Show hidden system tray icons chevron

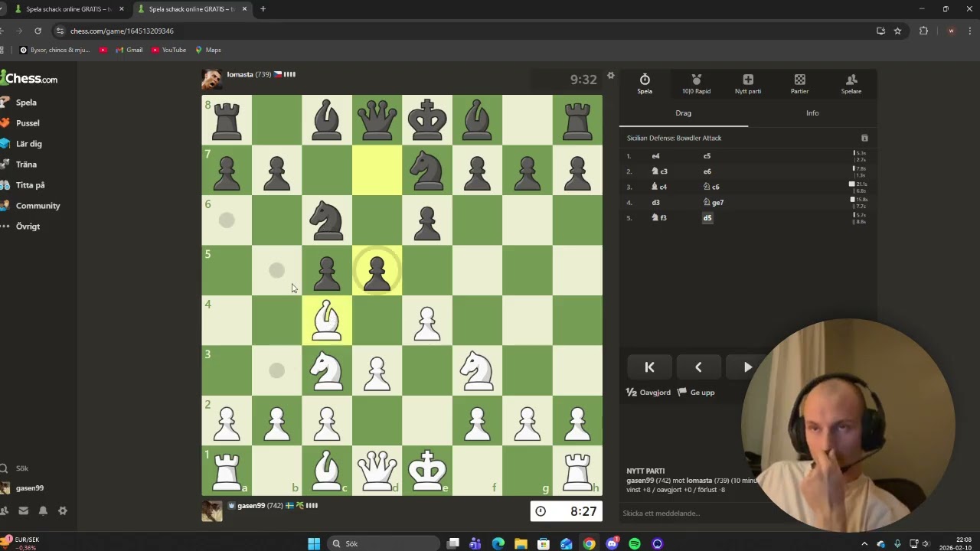click(864, 543)
